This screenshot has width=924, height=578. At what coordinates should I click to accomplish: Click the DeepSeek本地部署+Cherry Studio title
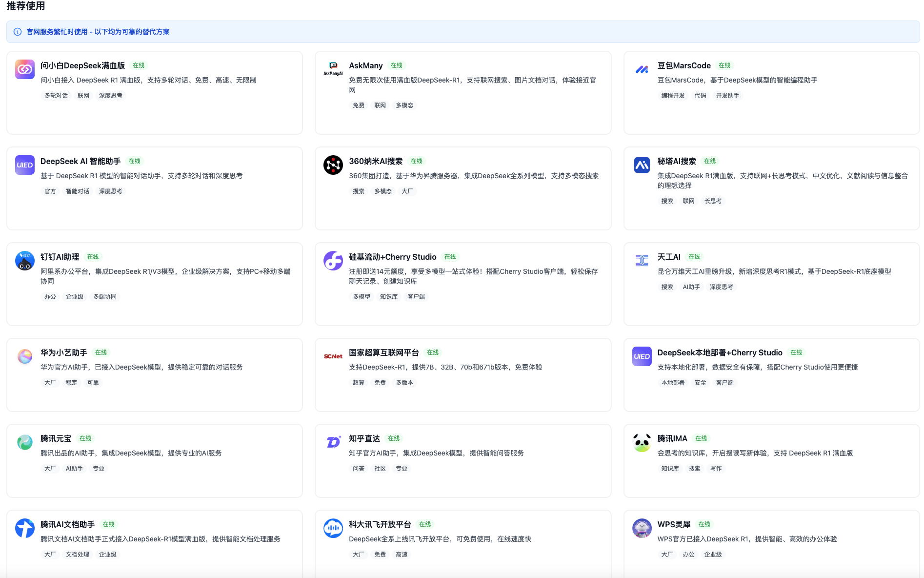720,352
